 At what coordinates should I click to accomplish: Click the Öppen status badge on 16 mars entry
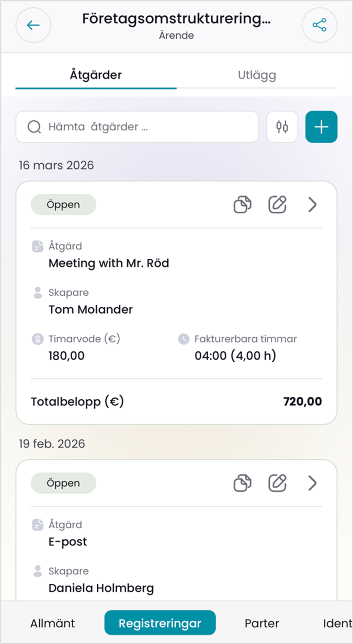coord(63,205)
